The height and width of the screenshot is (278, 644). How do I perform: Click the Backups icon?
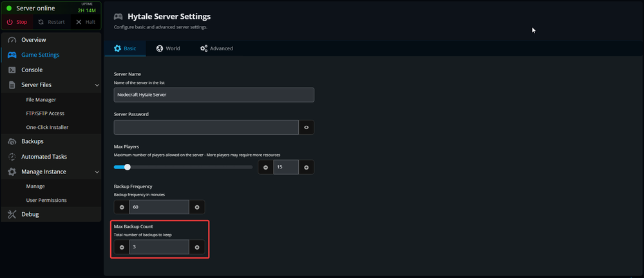click(x=12, y=141)
